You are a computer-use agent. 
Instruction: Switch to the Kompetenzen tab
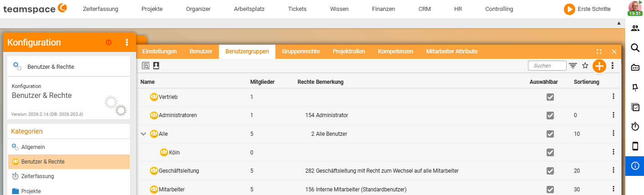click(x=396, y=51)
